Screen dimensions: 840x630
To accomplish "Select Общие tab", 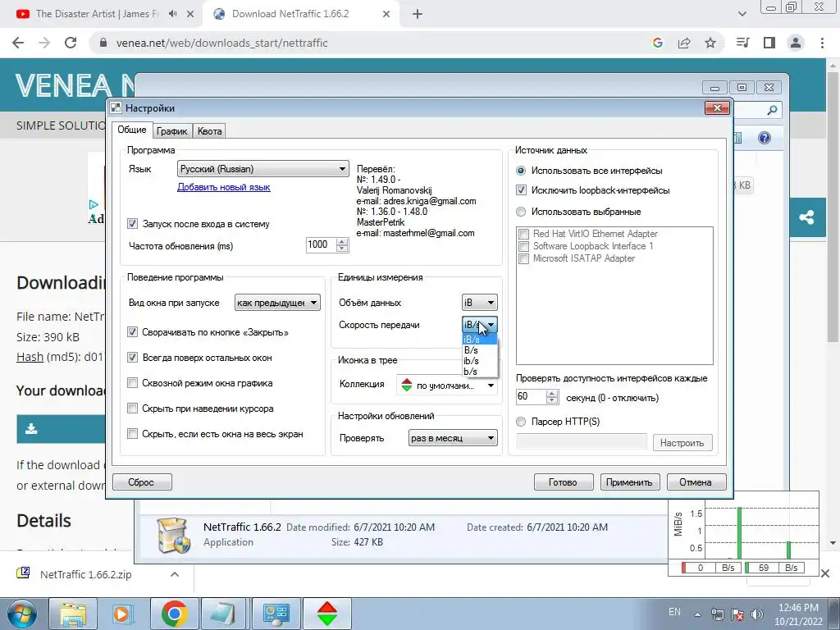I will click(132, 130).
